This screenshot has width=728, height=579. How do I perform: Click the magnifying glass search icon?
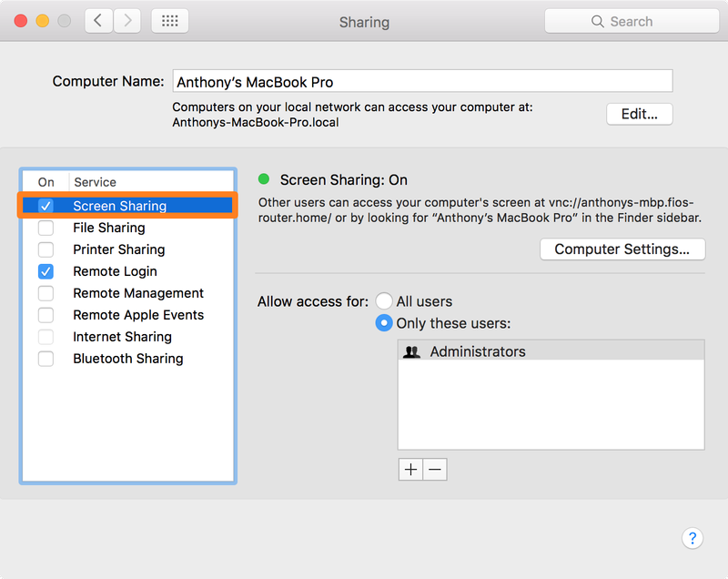[598, 21]
